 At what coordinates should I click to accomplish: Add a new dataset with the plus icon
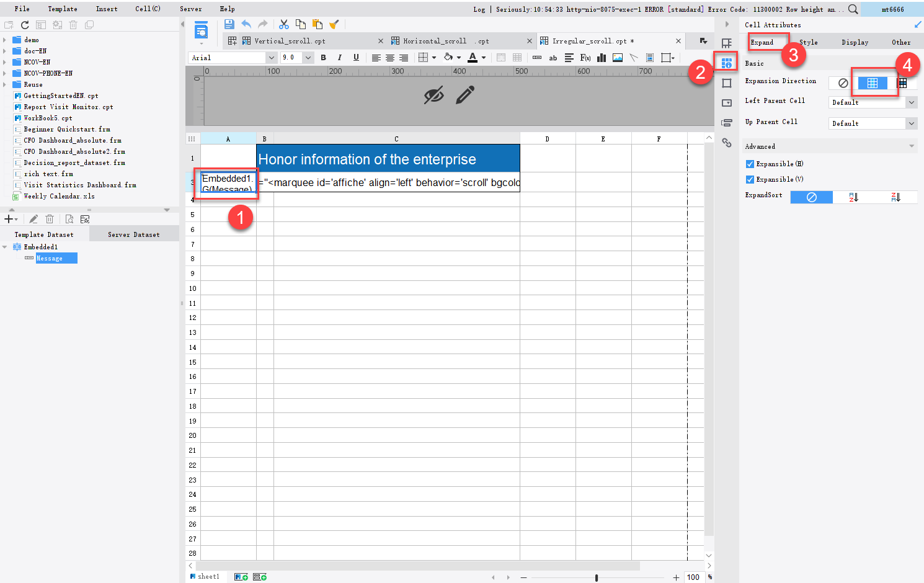tap(9, 219)
